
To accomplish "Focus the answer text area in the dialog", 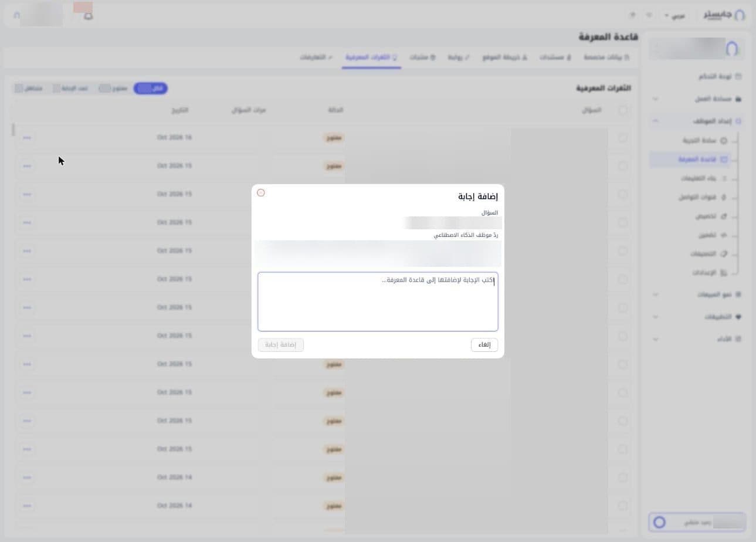I will [x=378, y=302].
